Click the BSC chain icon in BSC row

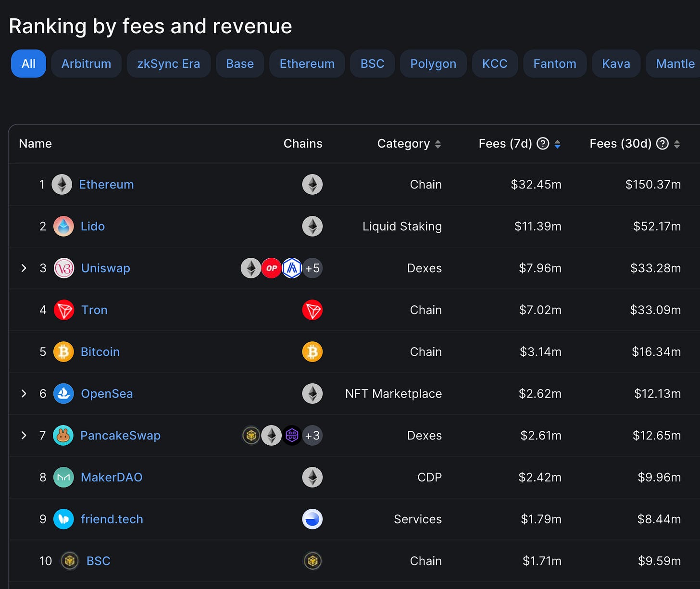[313, 561]
